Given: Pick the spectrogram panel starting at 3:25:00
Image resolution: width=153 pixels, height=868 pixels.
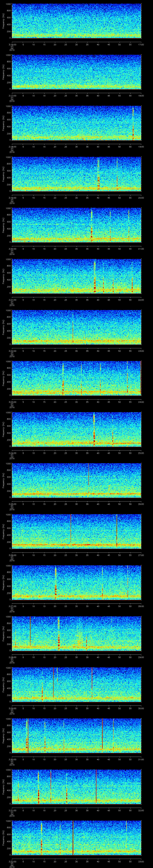Looking at the screenshot, I should [x=77, y=480].
